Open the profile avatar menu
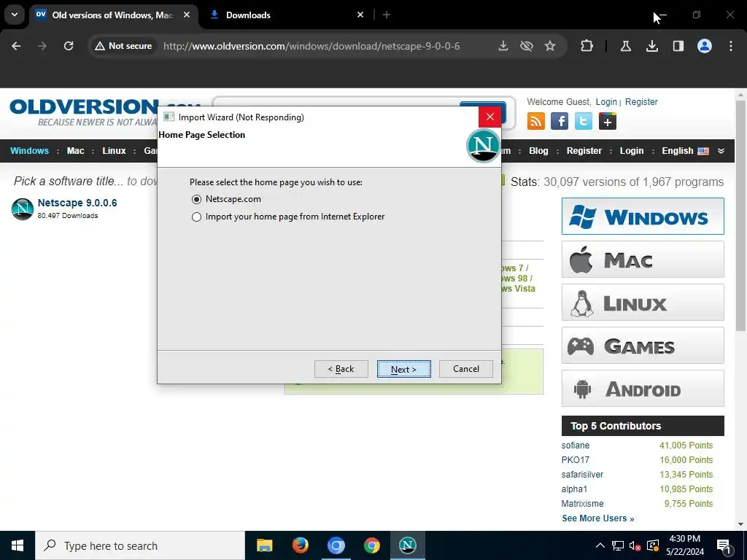 point(705,46)
